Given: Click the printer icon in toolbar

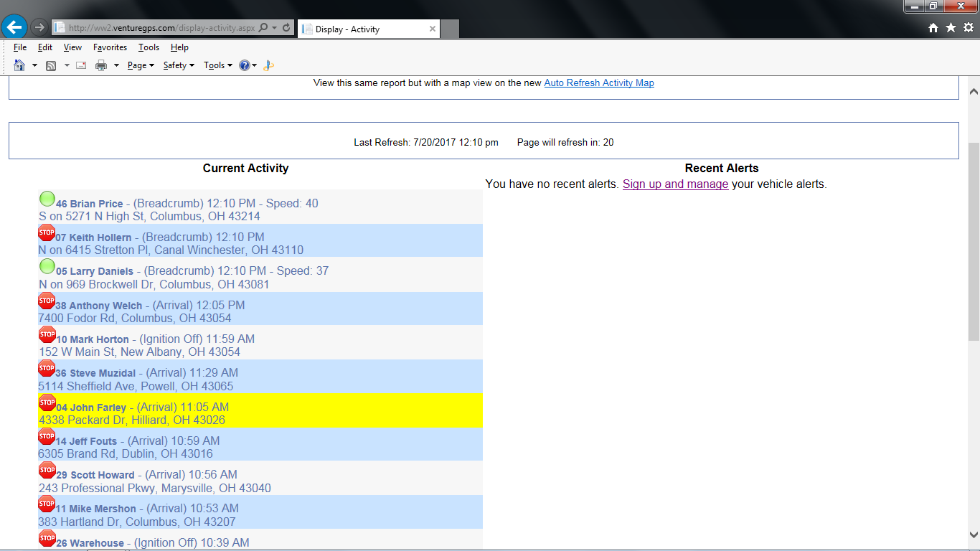Looking at the screenshot, I should (101, 65).
